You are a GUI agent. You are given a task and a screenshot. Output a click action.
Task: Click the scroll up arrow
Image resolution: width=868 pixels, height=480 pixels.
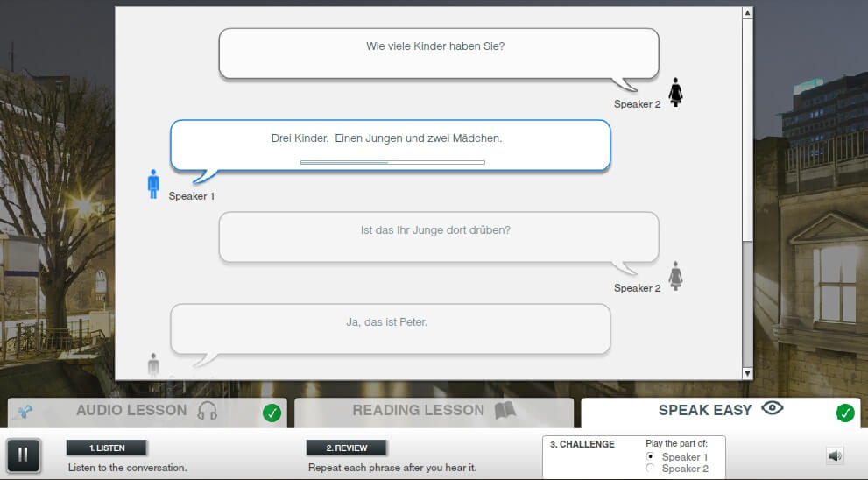747,13
